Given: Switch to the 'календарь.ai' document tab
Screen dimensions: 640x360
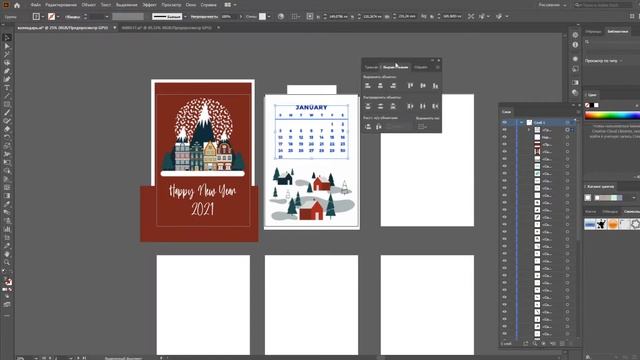Looking at the screenshot, I should coord(63,28).
